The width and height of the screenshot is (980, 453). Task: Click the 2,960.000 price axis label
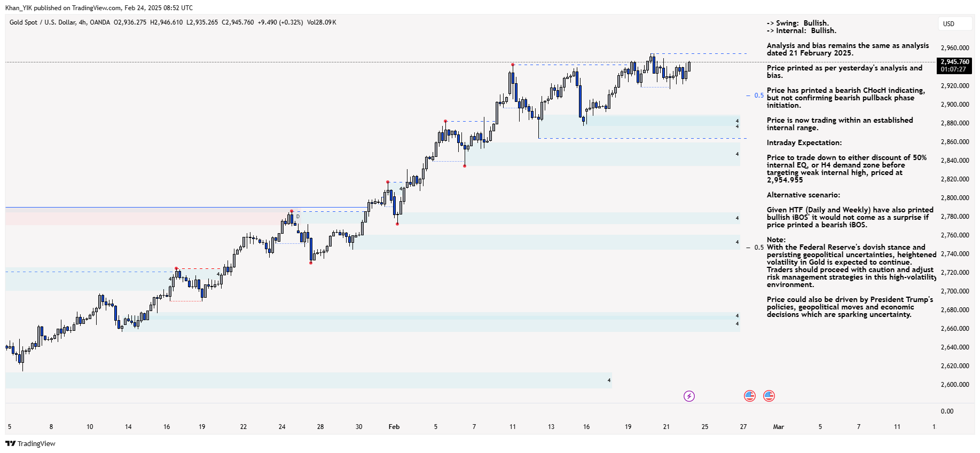955,48
